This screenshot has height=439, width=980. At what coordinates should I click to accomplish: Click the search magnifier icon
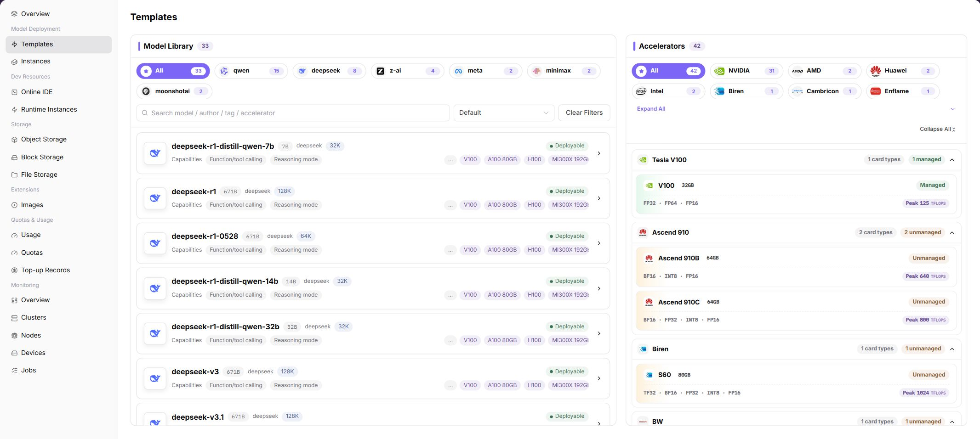(x=145, y=113)
